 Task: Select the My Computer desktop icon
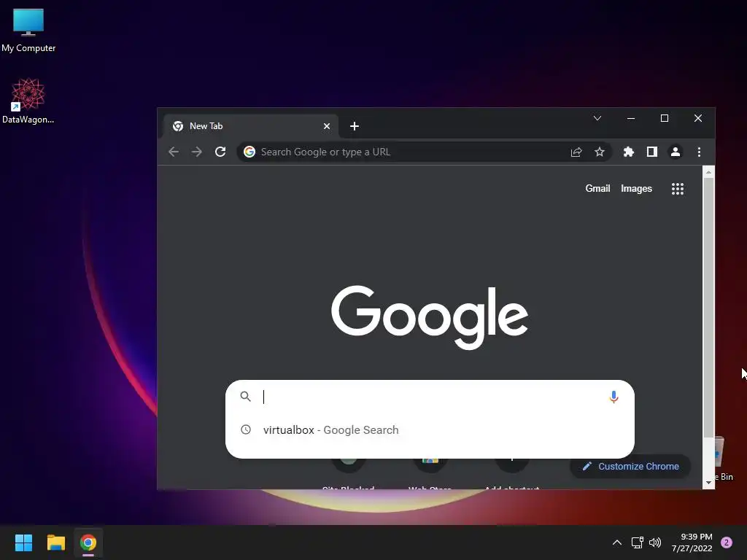[x=28, y=31]
